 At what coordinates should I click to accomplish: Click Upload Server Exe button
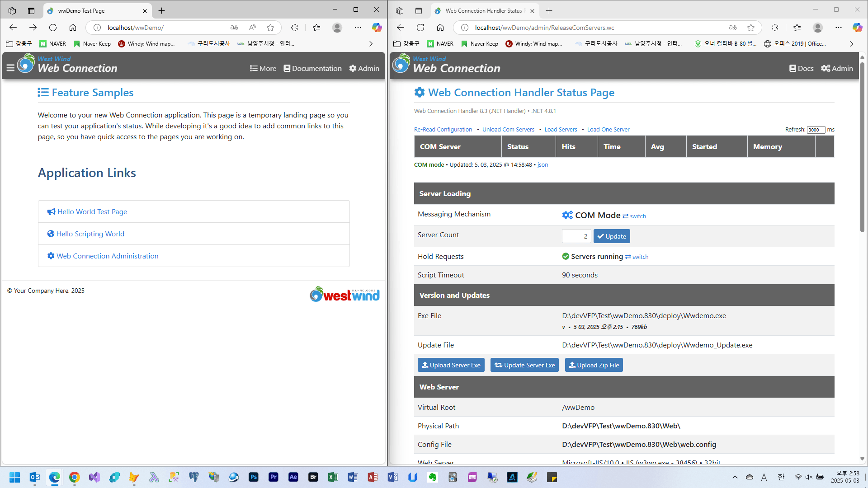coord(451,365)
